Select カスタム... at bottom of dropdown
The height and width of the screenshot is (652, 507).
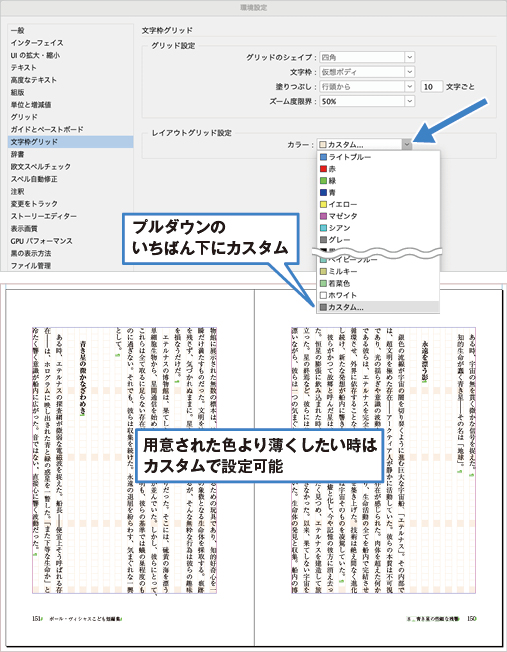[x=378, y=307]
